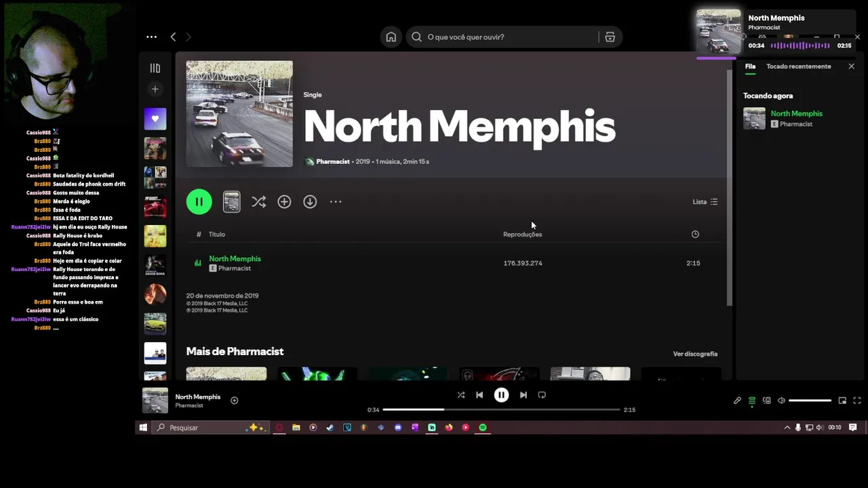Click the 'Mais de Pharmacist' heading
The height and width of the screenshot is (488, 868).
pos(235,351)
